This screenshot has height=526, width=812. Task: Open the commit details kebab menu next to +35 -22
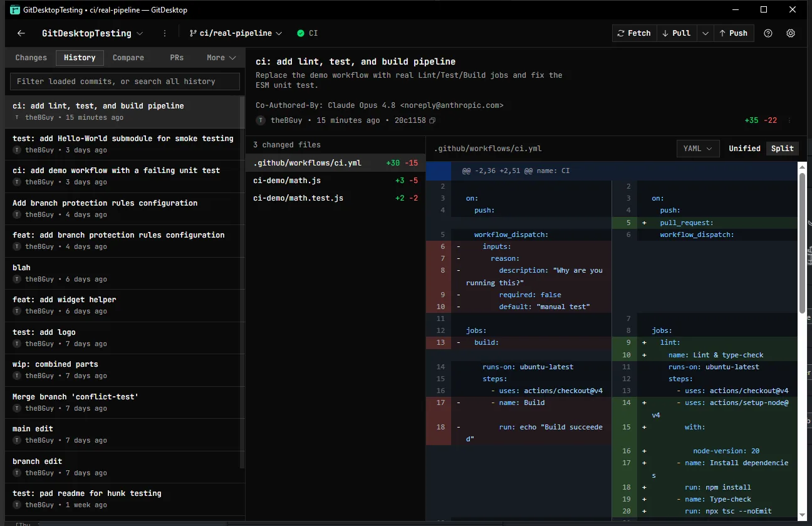[x=789, y=120]
